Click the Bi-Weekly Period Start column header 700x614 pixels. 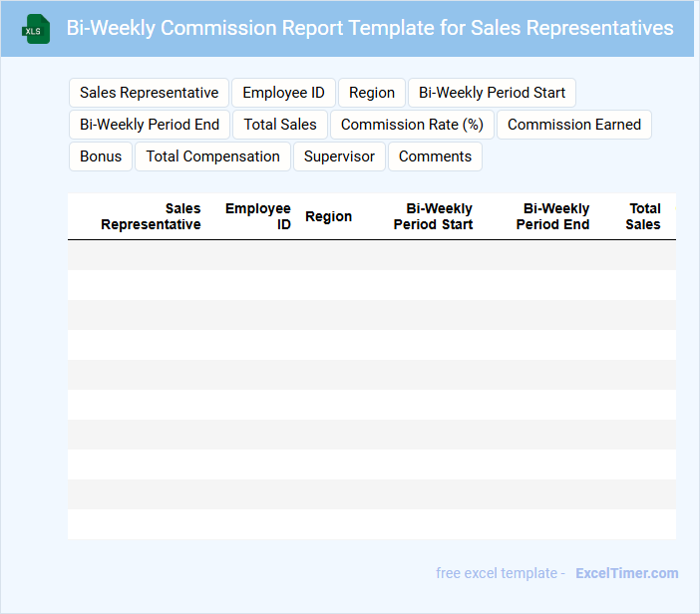[x=433, y=216]
